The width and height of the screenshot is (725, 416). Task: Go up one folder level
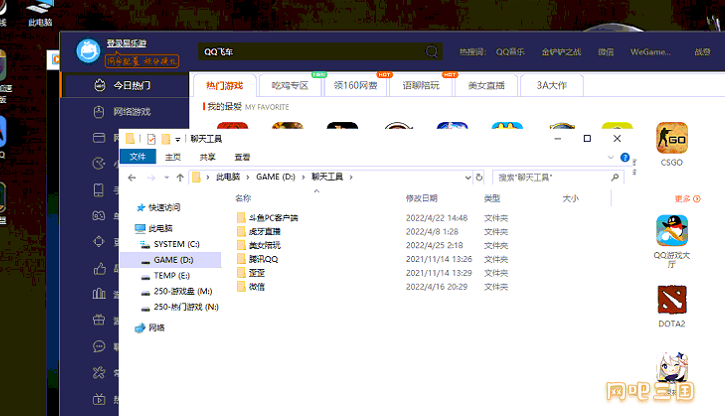tap(180, 177)
